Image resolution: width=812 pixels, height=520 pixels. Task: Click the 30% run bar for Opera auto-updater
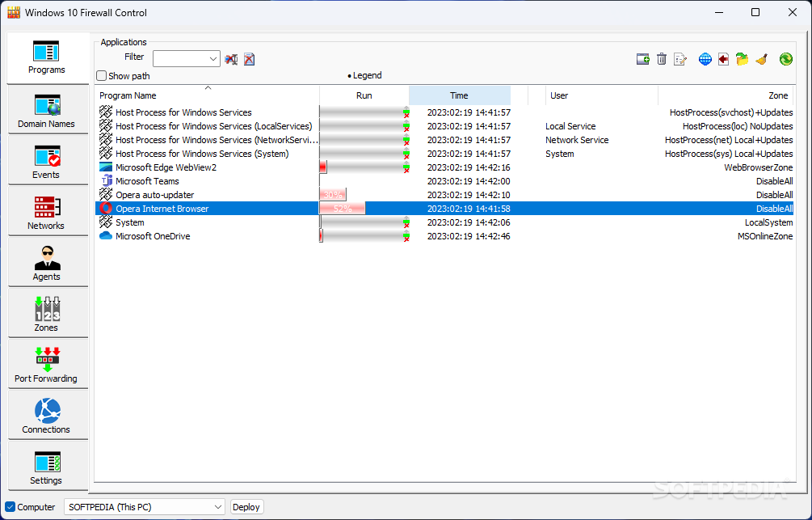333,195
